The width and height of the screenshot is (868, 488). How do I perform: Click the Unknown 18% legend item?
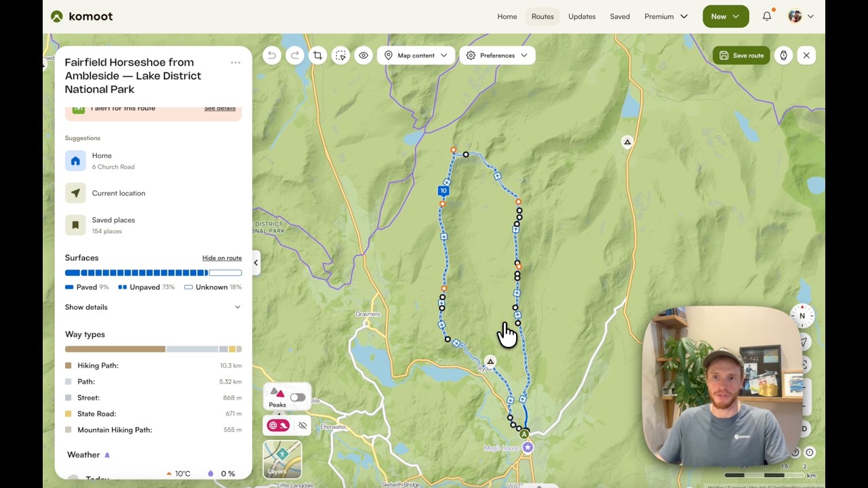[x=213, y=287]
